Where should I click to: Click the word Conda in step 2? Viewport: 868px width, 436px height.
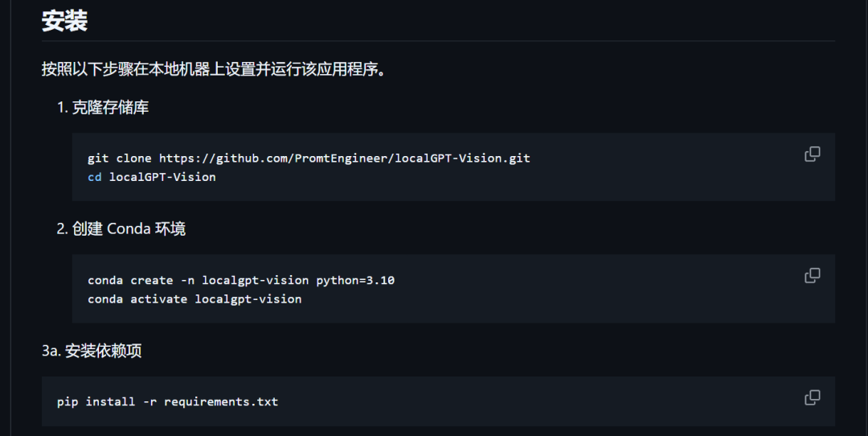(129, 228)
